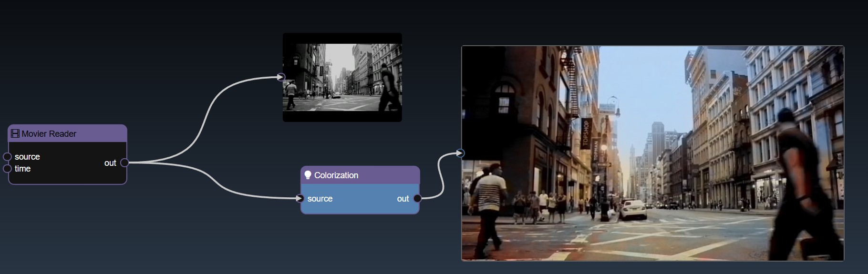868x274 pixels.
Task: Click empty canvas area below Movier Reader node
Action: pos(67,229)
